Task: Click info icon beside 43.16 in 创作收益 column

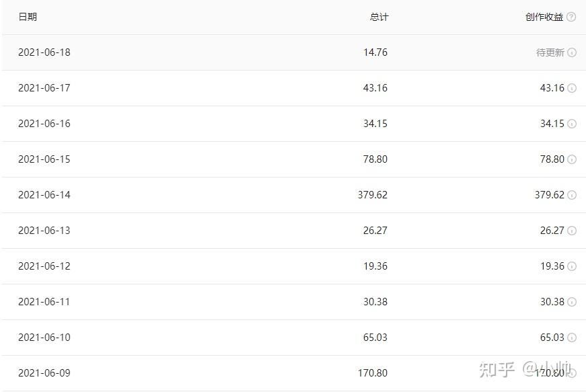Action: click(x=572, y=88)
